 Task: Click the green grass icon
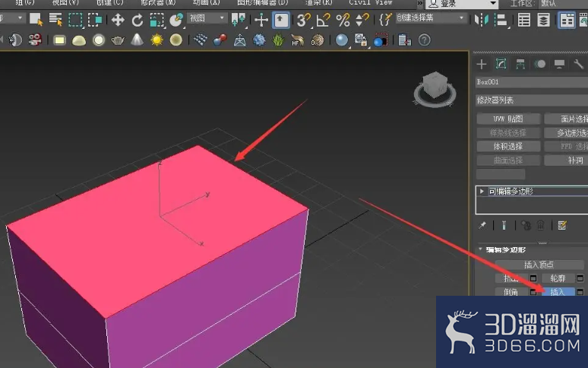(278, 40)
